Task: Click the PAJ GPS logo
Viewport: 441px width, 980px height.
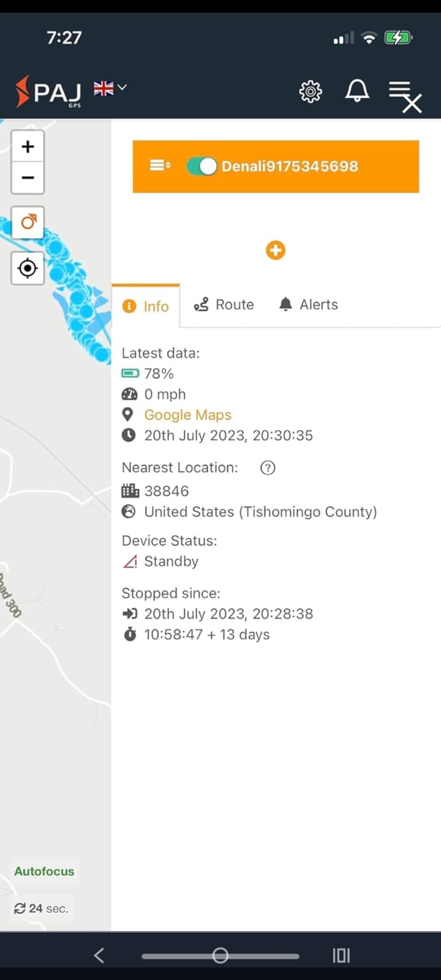Action: [48, 92]
